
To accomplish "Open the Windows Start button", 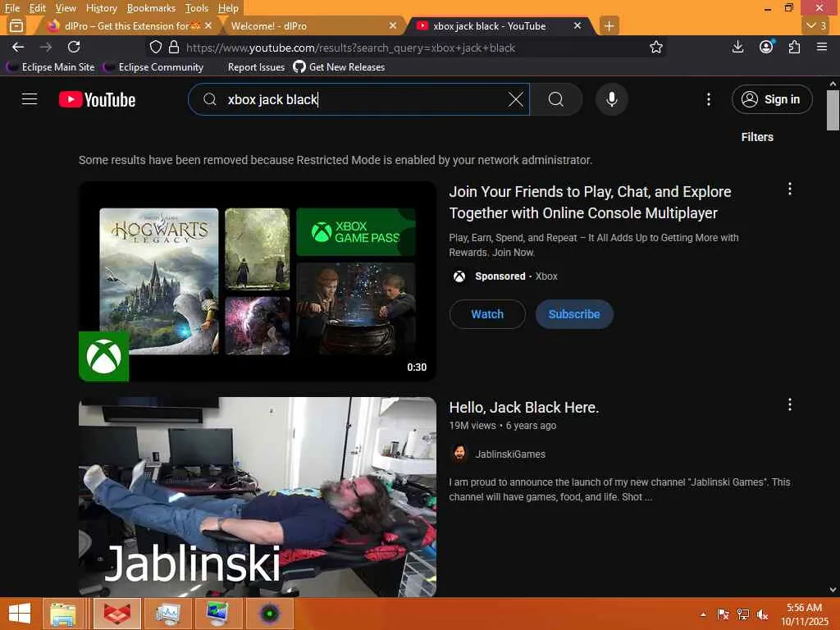I will pyautogui.click(x=20, y=614).
